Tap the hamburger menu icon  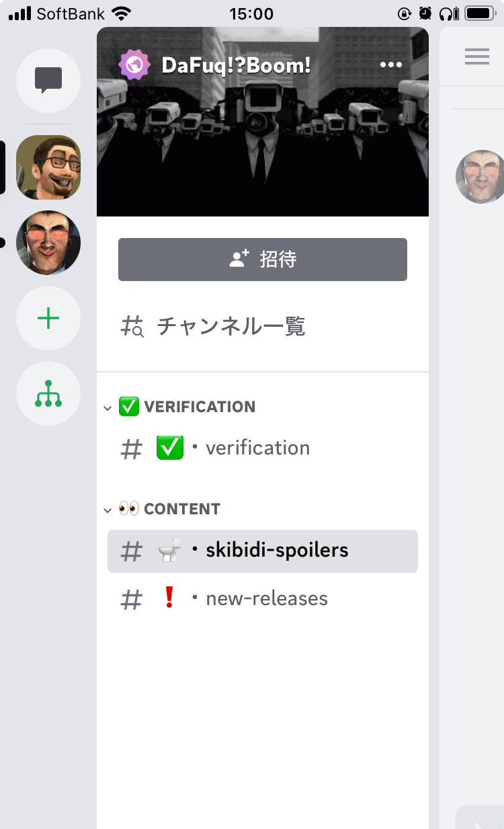point(477,57)
